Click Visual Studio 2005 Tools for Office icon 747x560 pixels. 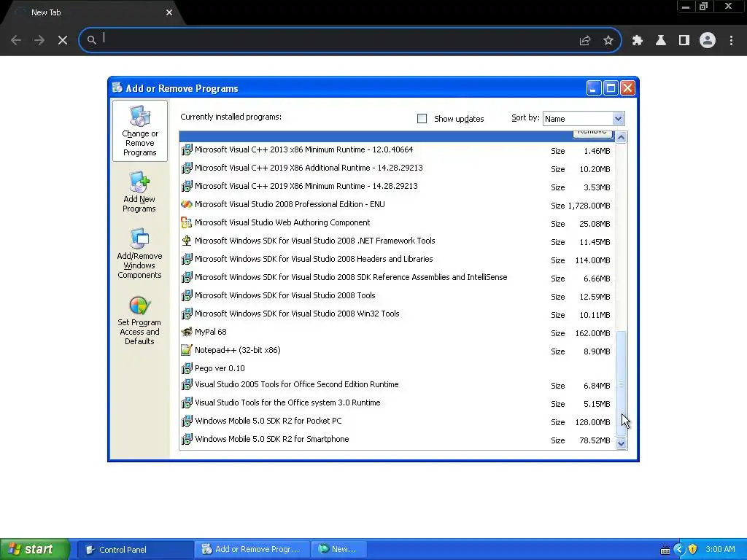pos(187,385)
